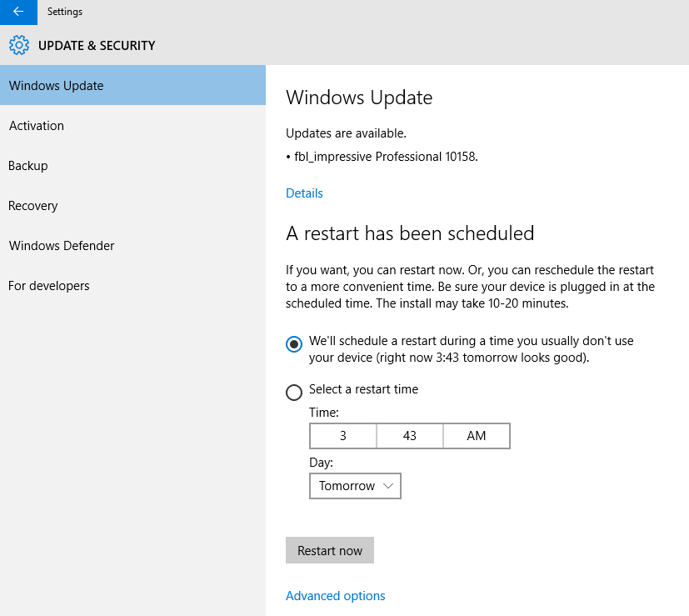Click the 'UPDATE & SECURITY' header title
689x616 pixels.
(x=97, y=46)
